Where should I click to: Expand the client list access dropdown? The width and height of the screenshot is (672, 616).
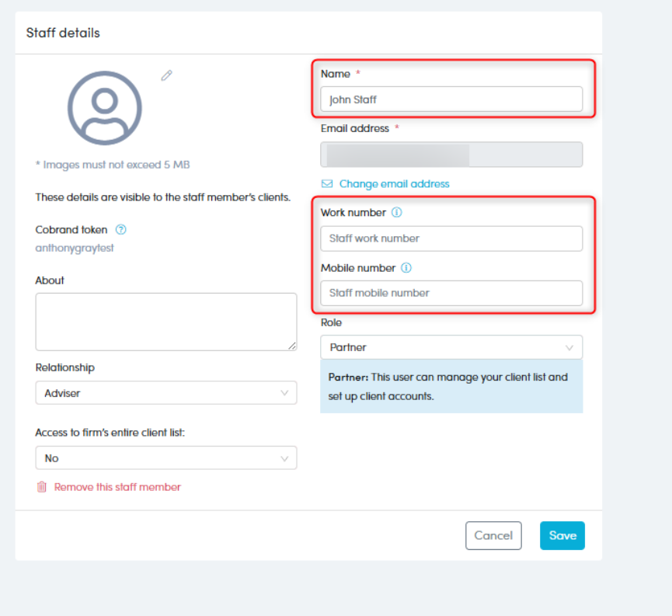[x=165, y=458]
